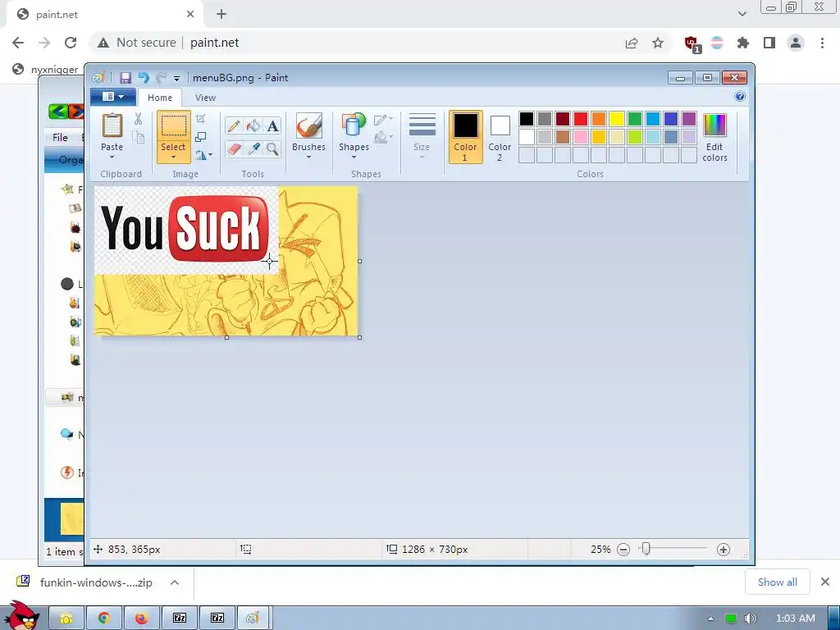
Task: Open the Size line thickness dropdown
Action: click(422, 136)
